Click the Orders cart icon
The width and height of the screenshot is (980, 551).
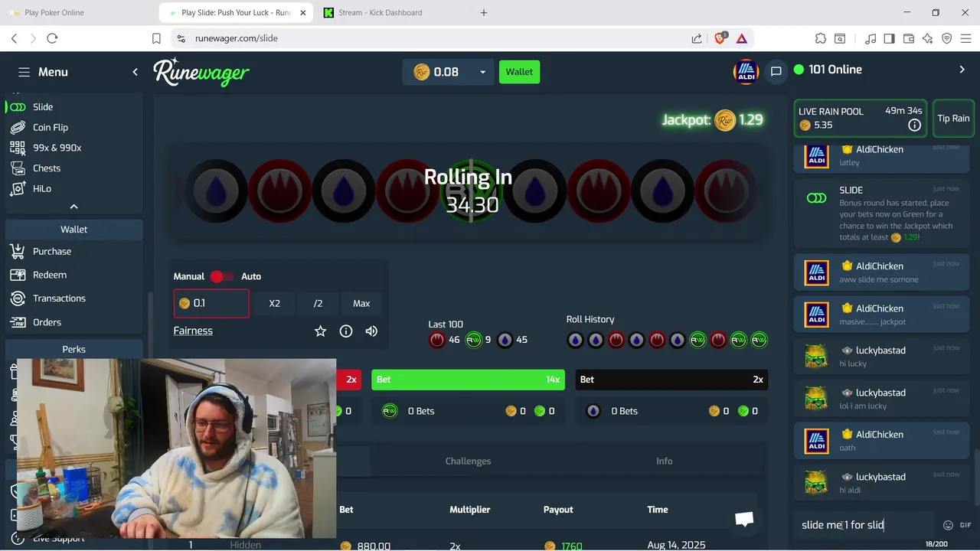(x=18, y=322)
